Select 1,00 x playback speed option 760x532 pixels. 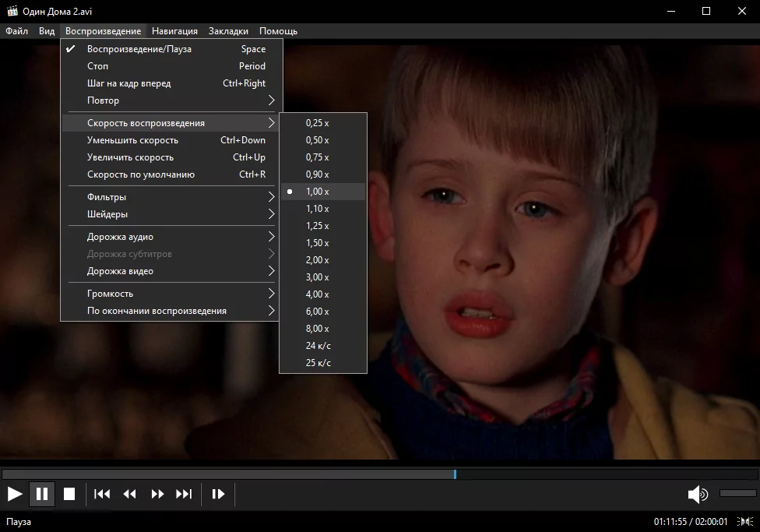pyautogui.click(x=318, y=192)
